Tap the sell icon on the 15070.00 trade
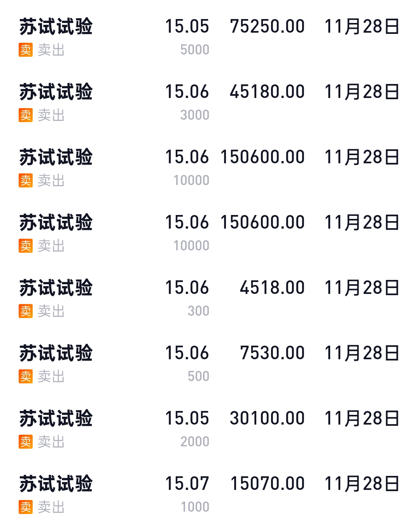This screenshot has height=528, width=420. [x=26, y=507]
